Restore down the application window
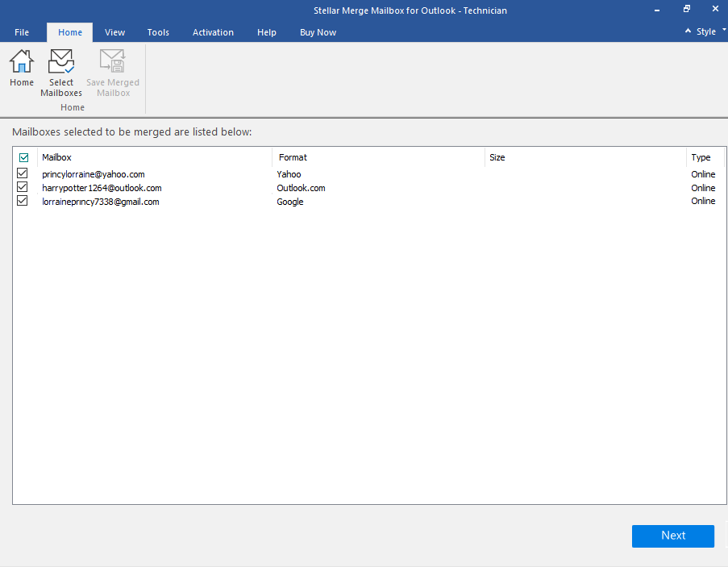 tap(687, 9)
